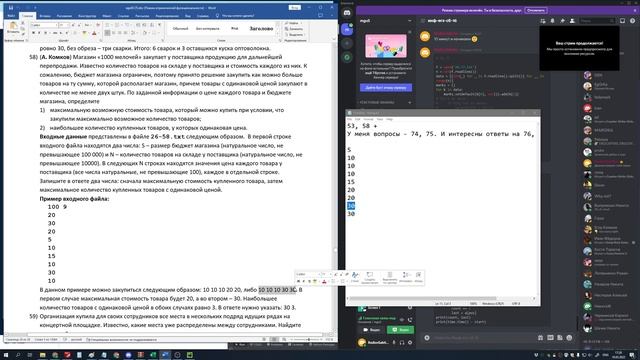640x360 pixels.
Task: Switch to the Конструктор ribbon tab
Action: [87, 16]
